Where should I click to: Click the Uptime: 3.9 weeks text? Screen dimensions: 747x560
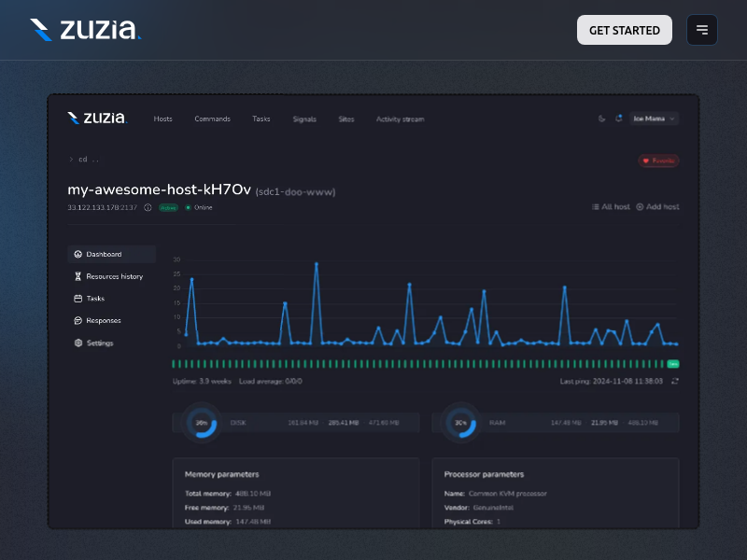202,381
